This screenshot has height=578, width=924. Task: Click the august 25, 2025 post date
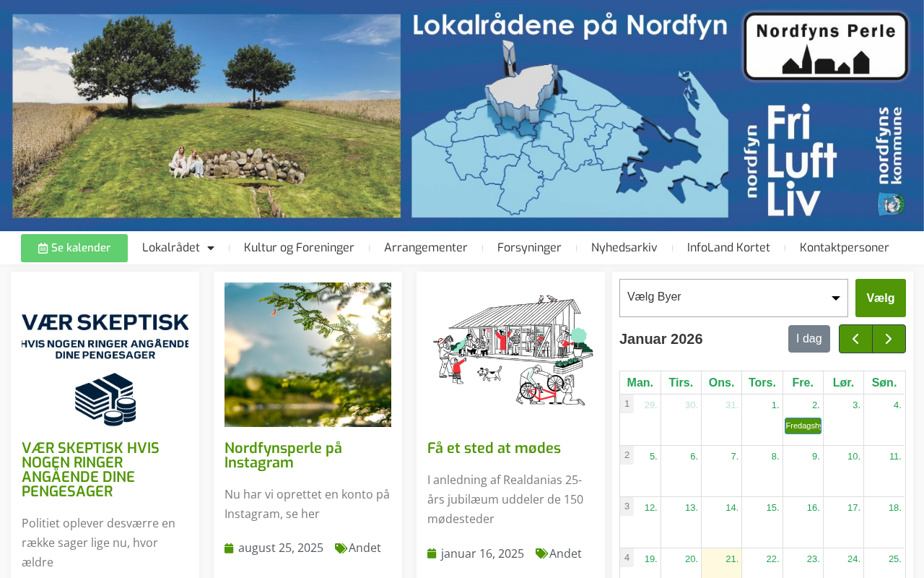(x=281, y=548)
